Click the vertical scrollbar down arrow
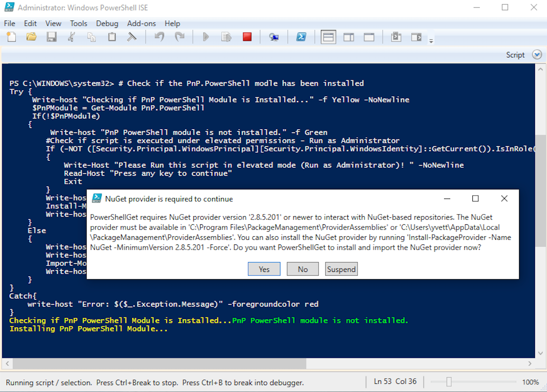The image size is (547, 392). click(x=541, y=353)
